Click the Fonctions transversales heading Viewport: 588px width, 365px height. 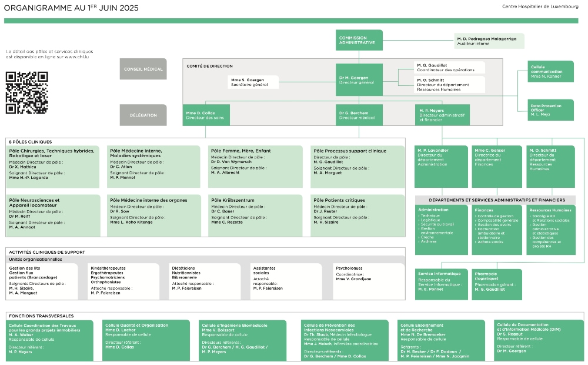click(41, 316)
